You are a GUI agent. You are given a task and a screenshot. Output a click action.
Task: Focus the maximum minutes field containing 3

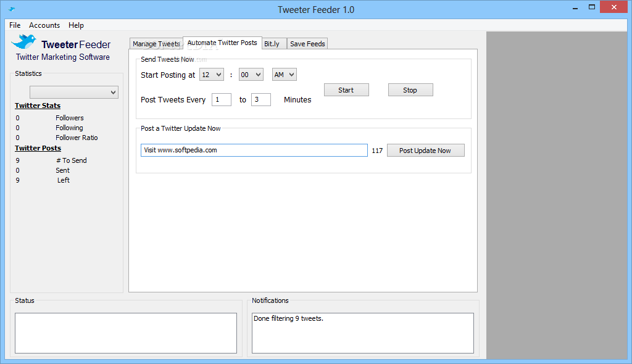pyautogui.click(x=261, y=99)
